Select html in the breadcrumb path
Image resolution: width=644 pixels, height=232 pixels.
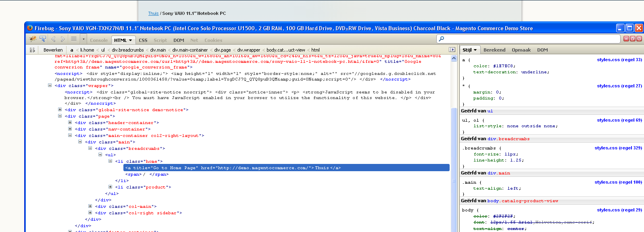[315, 50]
